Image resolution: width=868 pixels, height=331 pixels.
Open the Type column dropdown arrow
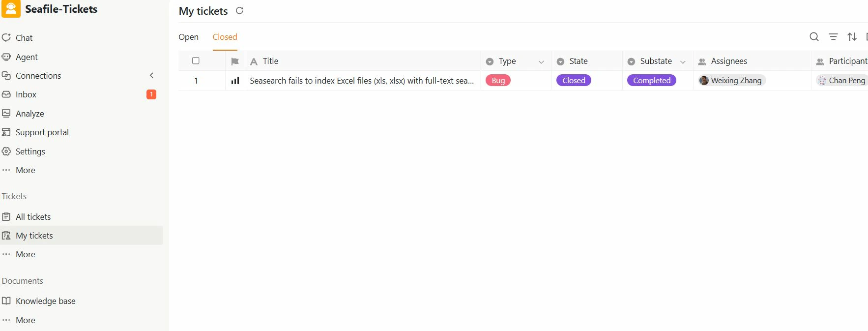pyautogui.click(x=541, y=62)
